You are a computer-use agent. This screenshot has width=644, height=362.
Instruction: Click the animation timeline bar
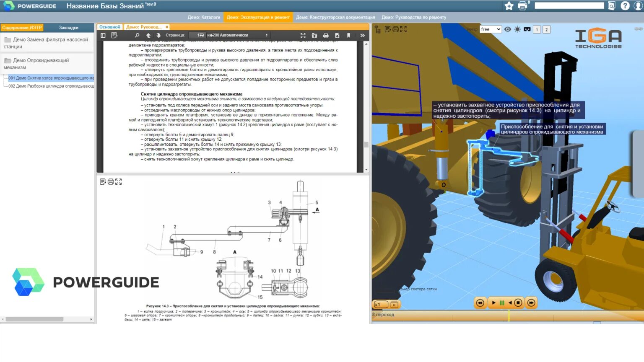pyautogui.click(x=507, y=315)
